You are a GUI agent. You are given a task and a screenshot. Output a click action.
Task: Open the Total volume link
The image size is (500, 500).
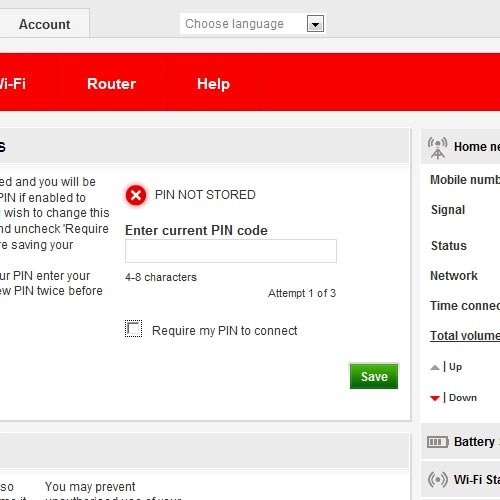465,336
